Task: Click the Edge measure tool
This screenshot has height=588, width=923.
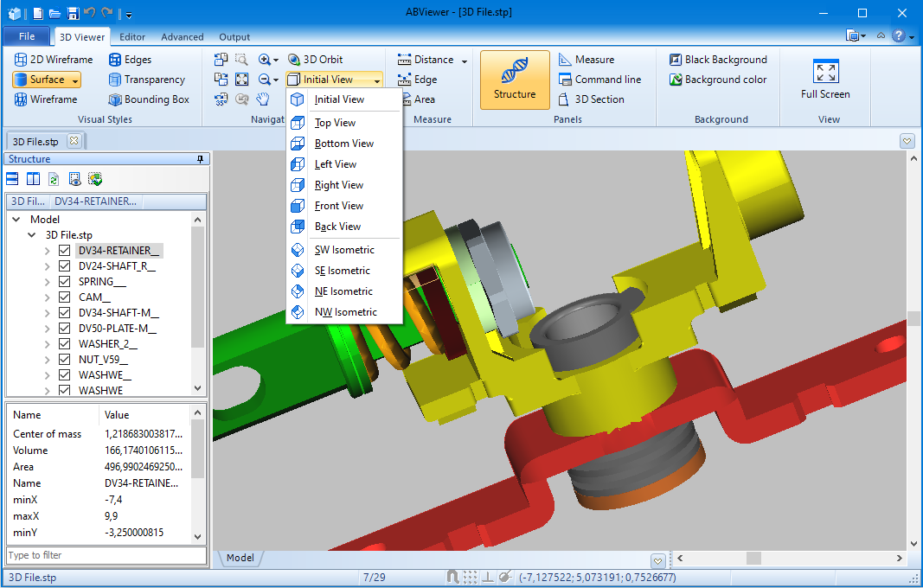Action: tap(417, 80)
